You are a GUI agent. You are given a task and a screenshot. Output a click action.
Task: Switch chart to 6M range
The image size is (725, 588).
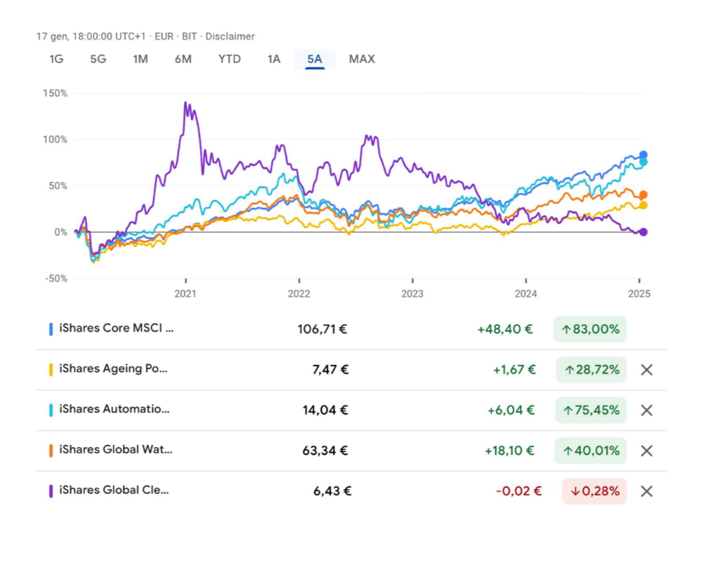pos(183,59)
